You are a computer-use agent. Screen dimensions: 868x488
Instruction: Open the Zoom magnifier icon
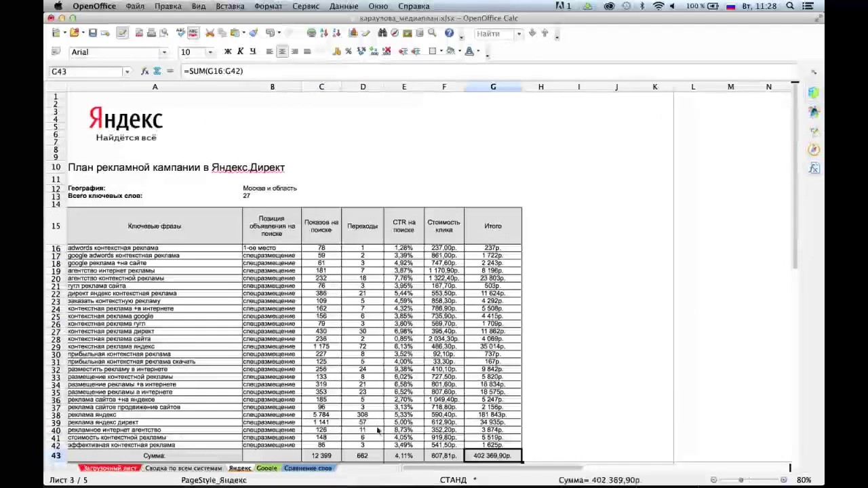432,33
